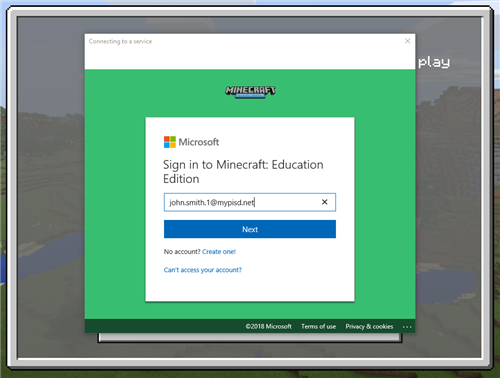Screen dimensions: 500x378
Task: Click the Sign in to Minecraft: Education Edition heading
Action: click(x=243, y=172)
